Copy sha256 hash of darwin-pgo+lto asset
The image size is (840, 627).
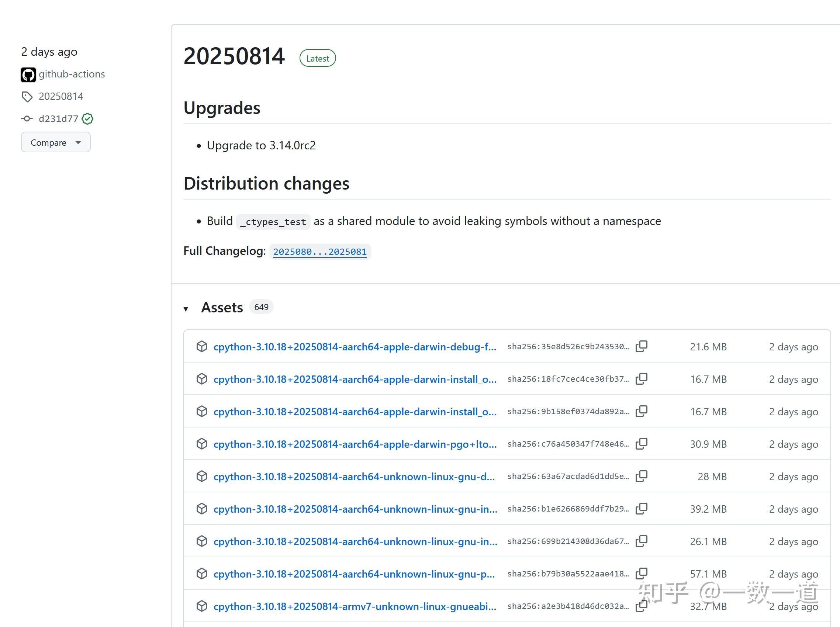click(641, 444)
